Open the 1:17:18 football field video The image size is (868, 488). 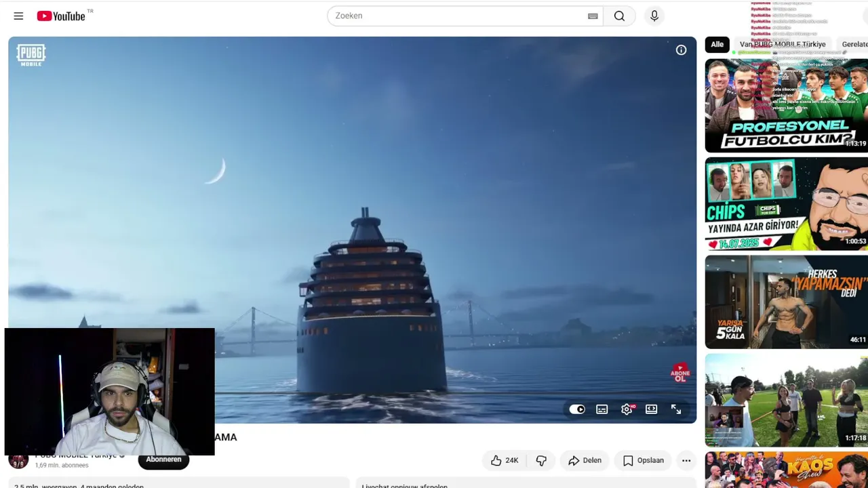(787, 401)
